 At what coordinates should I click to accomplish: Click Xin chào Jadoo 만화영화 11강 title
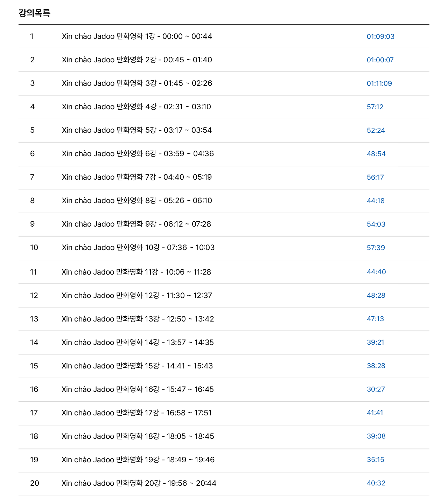[x=136, y=272]
